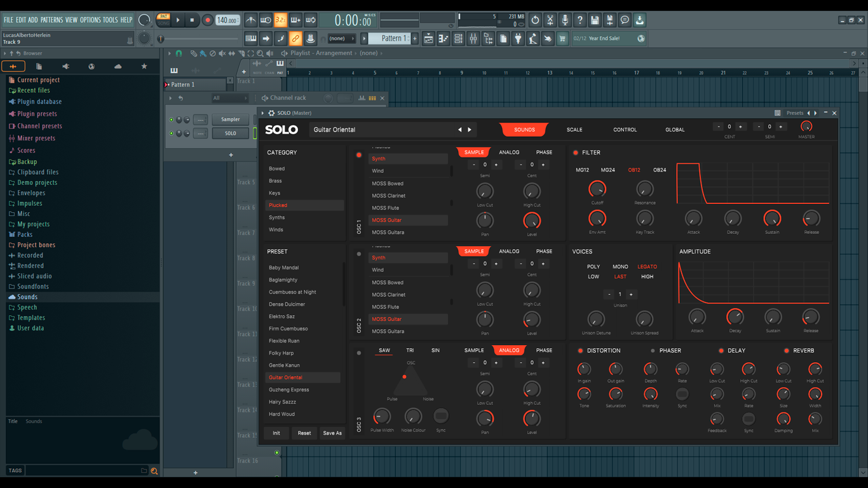Click the filter Cutoff knob
The image size is (868, 488).
pos(597,189)
